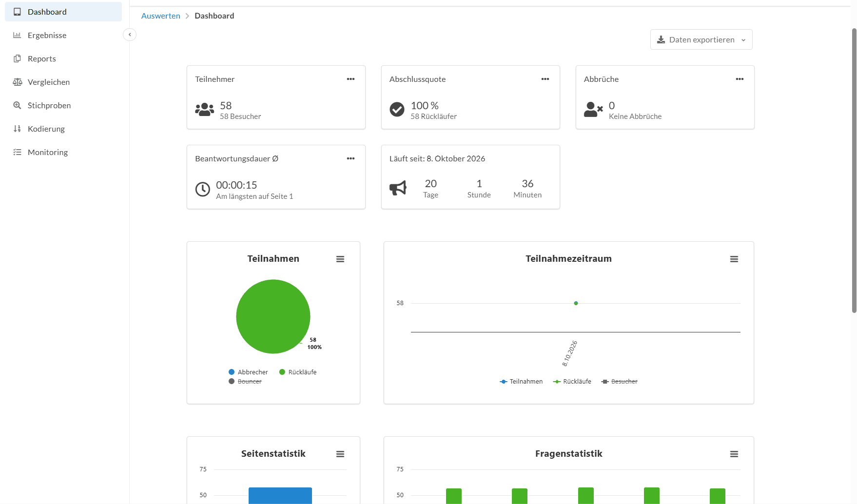Open the Daten exportieren dropdown

tap(701, 39)
